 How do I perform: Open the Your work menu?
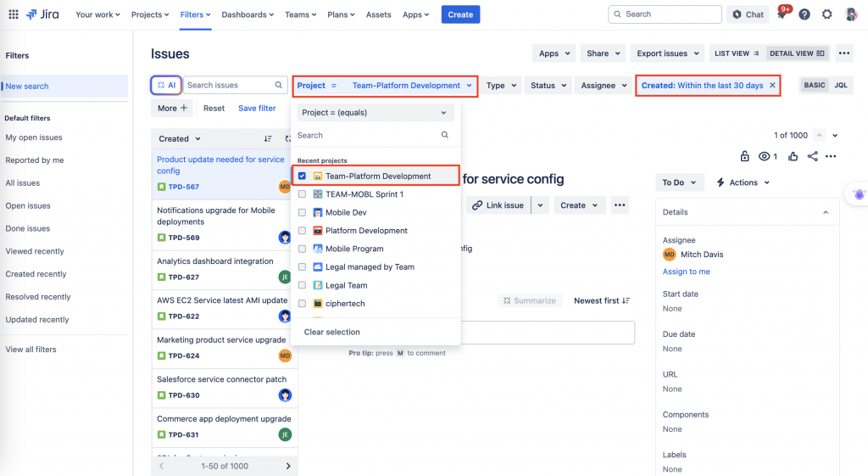tap(97, 14)
